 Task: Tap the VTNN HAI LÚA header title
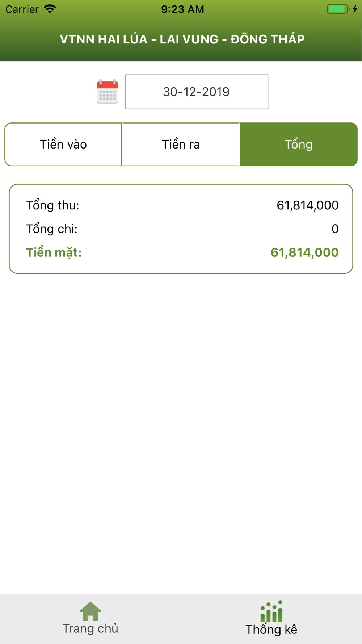click(x=182, y=39)
